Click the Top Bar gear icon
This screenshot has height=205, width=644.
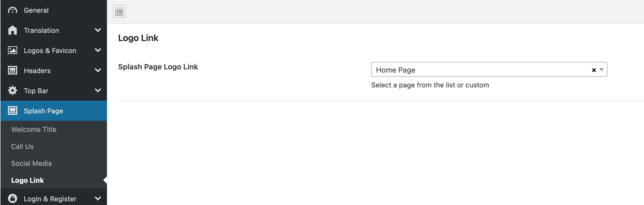(12, 91)
